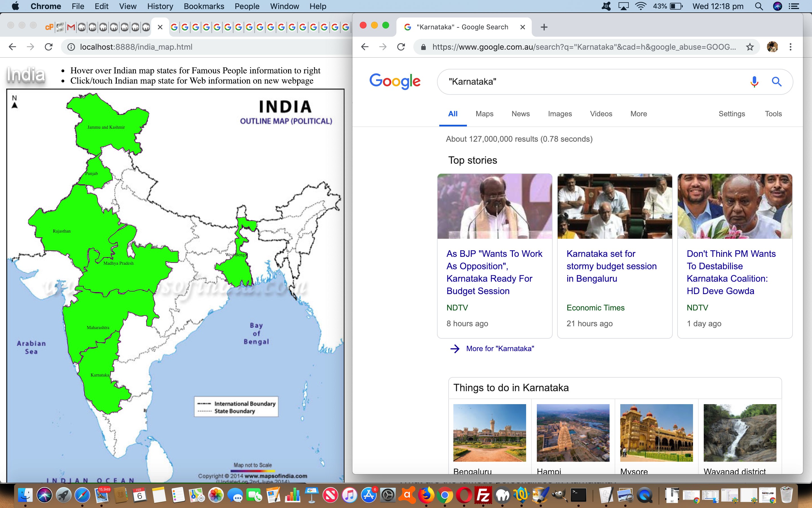Click the Google voice search microphone icon
This screenshot has width=812, height=508.
[x=754, y=82]
